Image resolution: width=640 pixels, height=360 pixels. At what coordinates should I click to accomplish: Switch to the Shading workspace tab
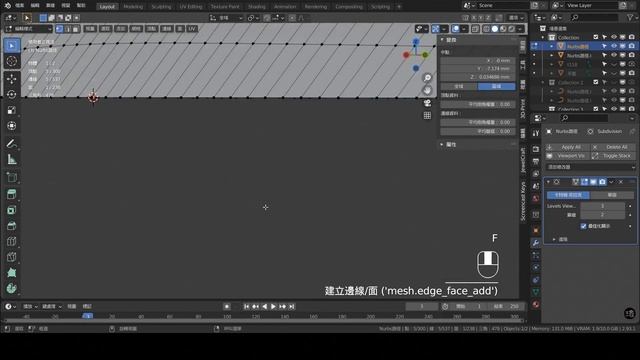click(x=257, y=7)
